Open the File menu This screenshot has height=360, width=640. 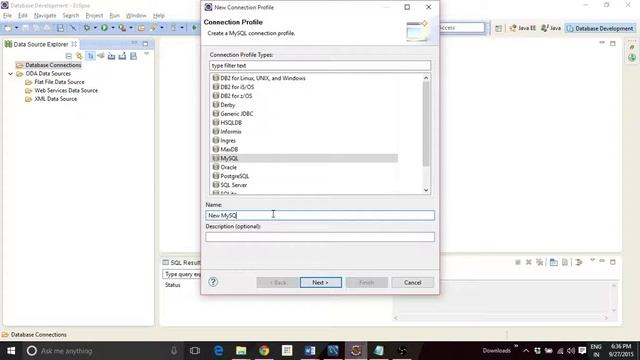[x=7, y=16]
